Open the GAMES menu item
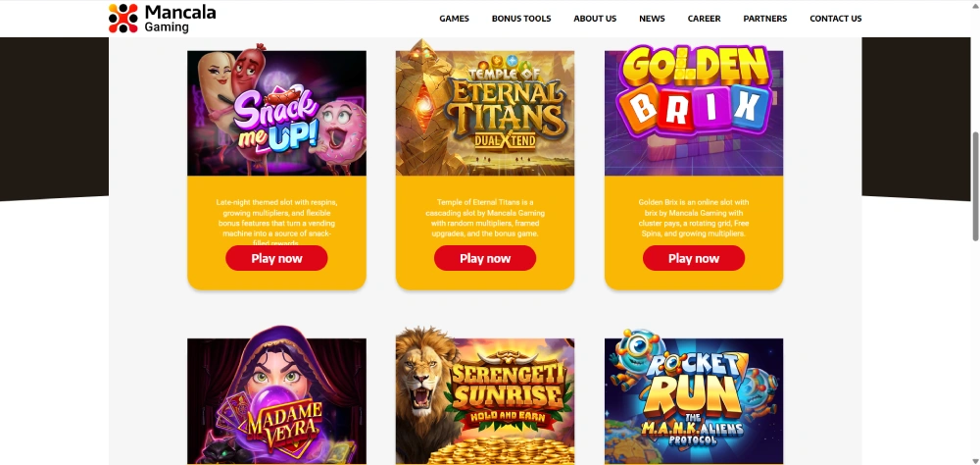980x465 pixels. click(x=454, y=19)
